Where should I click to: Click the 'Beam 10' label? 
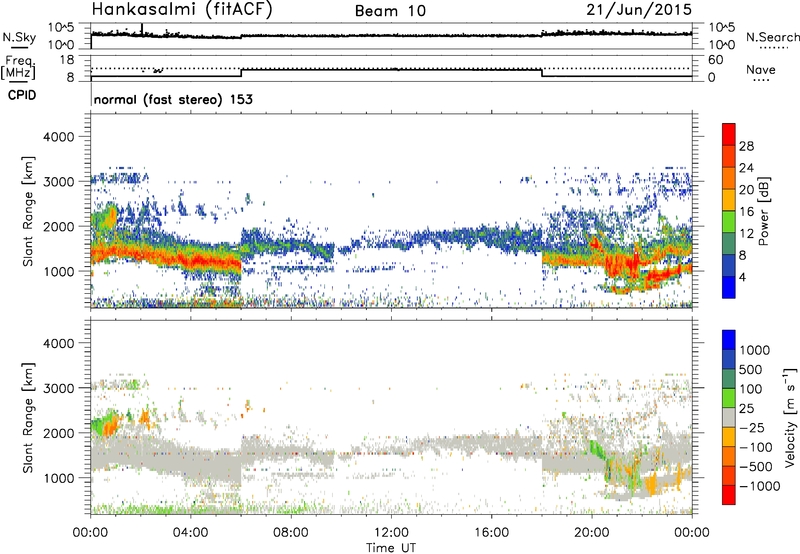390,11
